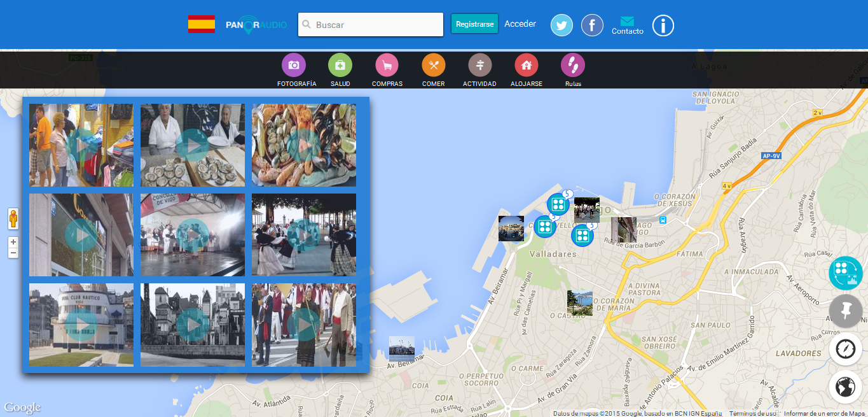Open the Alojarse lodging house icon
868x417 pixels.
526,65
